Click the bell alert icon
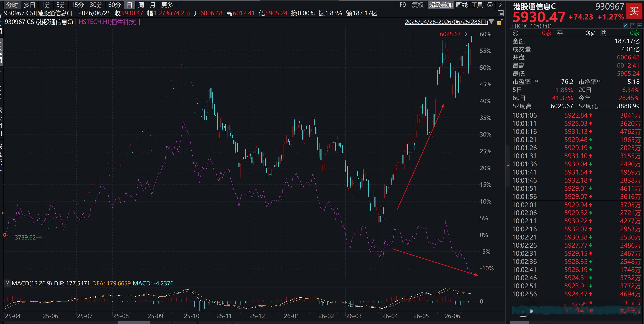 [x=632, y=26]
